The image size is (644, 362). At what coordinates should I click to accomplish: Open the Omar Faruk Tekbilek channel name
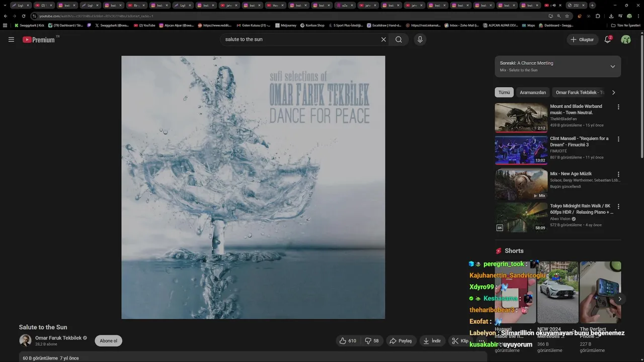pos(58,338)
